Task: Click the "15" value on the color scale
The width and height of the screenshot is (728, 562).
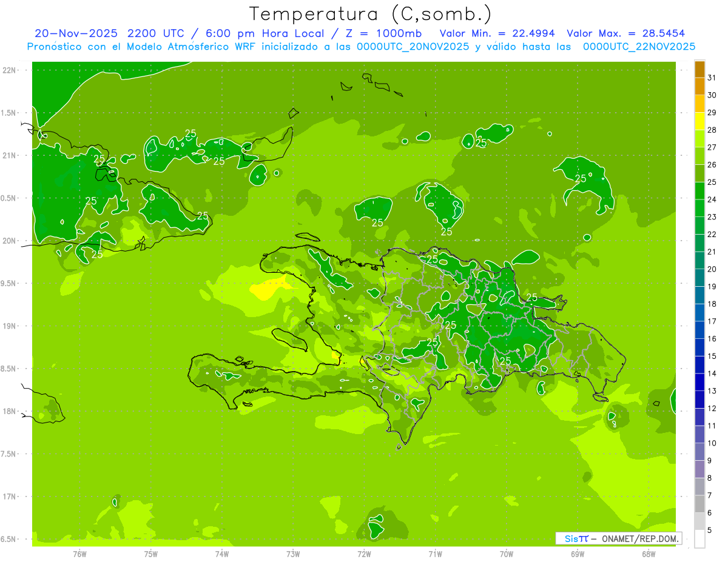Action: pos(712,356)
